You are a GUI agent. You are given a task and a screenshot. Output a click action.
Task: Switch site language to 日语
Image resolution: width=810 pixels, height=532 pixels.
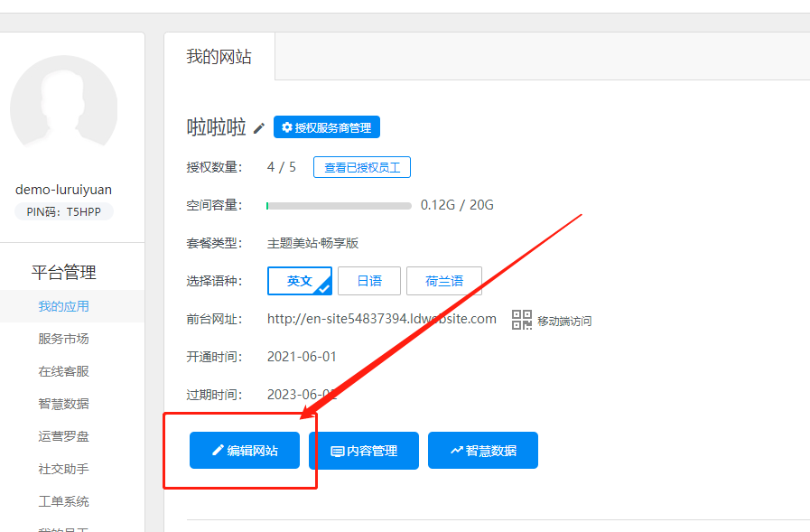[369, 281]
